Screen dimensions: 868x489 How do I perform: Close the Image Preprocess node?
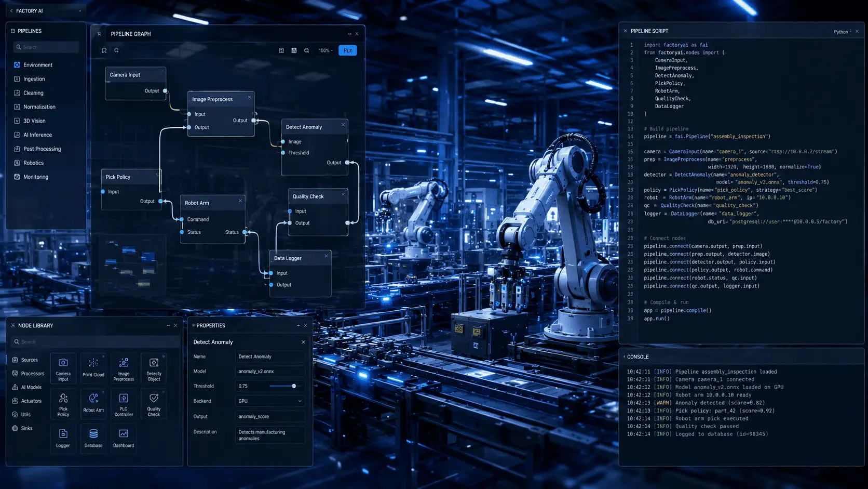click(249, 97)
